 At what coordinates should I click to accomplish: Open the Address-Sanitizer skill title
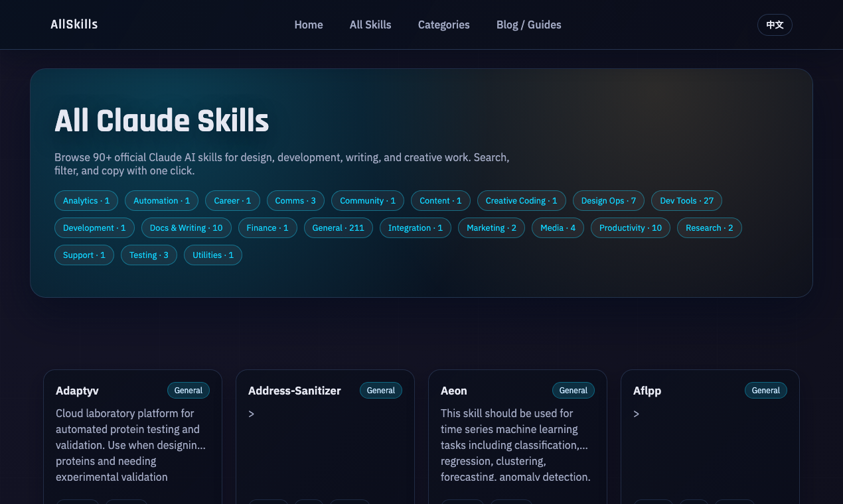pyautogui.click(x=295, y=391)
